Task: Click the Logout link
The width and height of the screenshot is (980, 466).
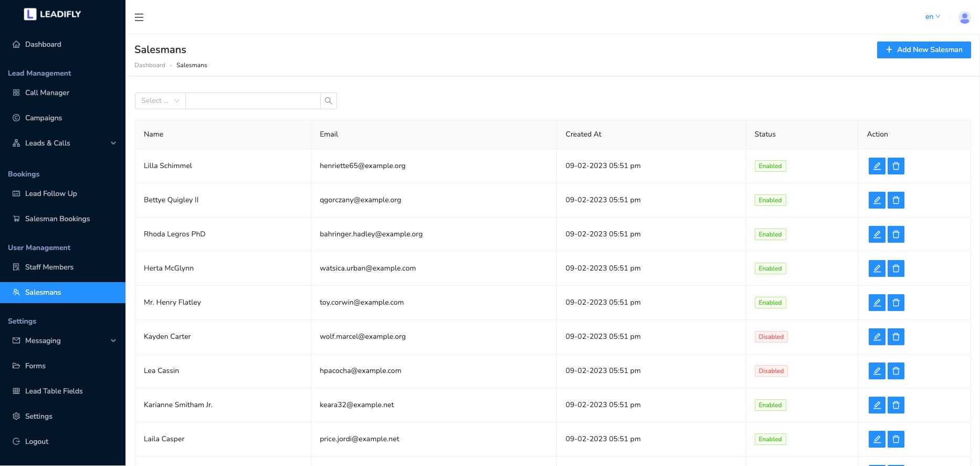Action: pos(37,441)
